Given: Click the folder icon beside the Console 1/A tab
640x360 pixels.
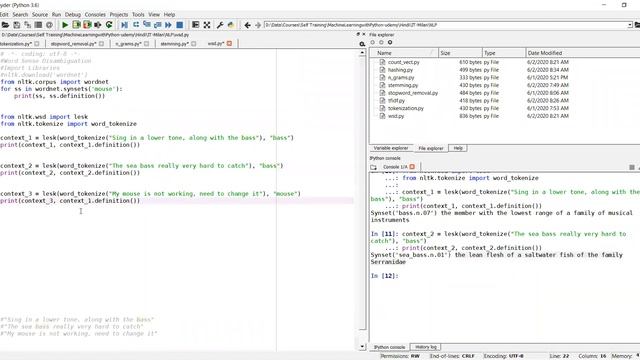Looking at the screenshot, I should click(x=373, y=167).
